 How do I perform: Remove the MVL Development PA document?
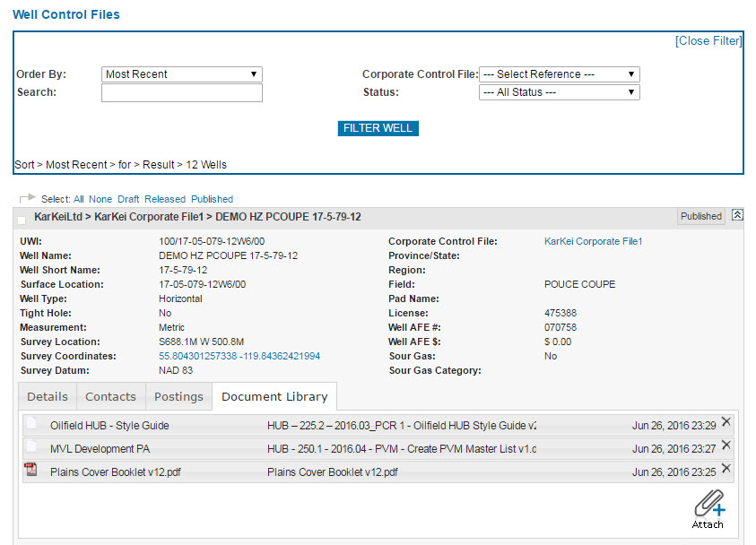pos(726,446)
